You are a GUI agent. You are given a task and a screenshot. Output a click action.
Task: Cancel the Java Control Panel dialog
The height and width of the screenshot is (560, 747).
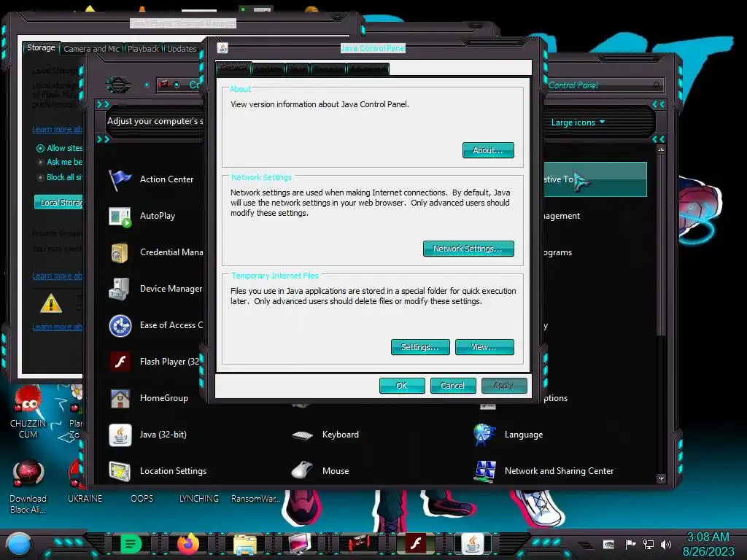[452, 386]
